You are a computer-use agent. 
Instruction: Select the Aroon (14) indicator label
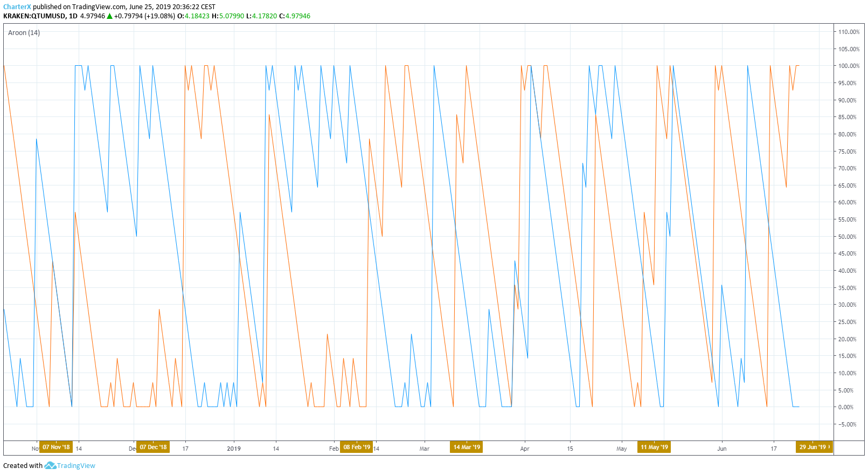[24, 33]
